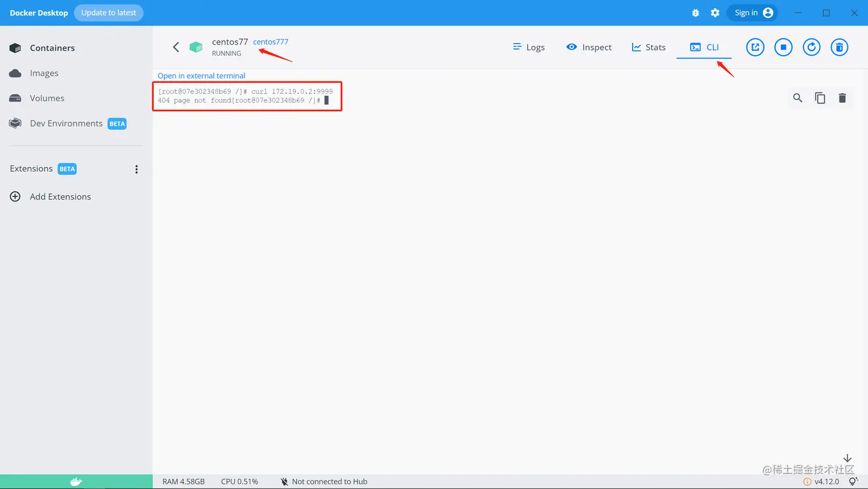Click the Docker Desktop title text
Viewport: 868px width, 489px height.
[38, 13]
